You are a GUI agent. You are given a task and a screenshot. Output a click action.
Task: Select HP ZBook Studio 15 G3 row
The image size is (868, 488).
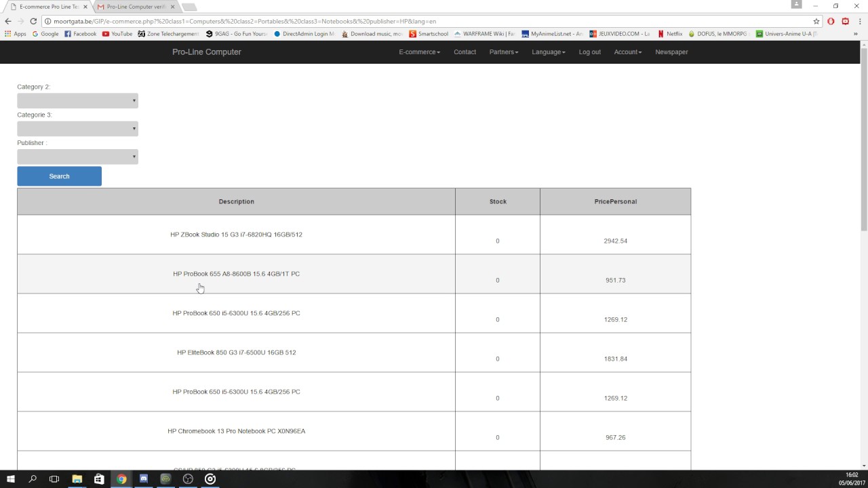tap(354, 235)
